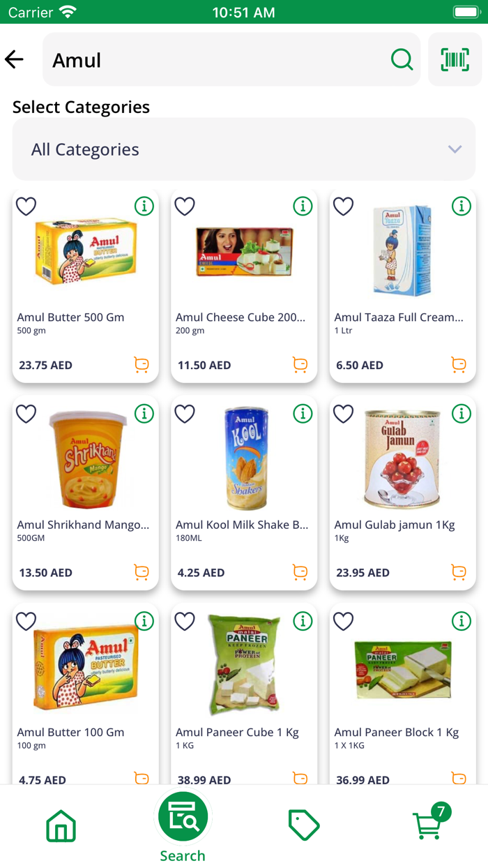Open the shopping cart with 7 items
Image resolution: width=488 pixels, height=868 pixels.
427,825
